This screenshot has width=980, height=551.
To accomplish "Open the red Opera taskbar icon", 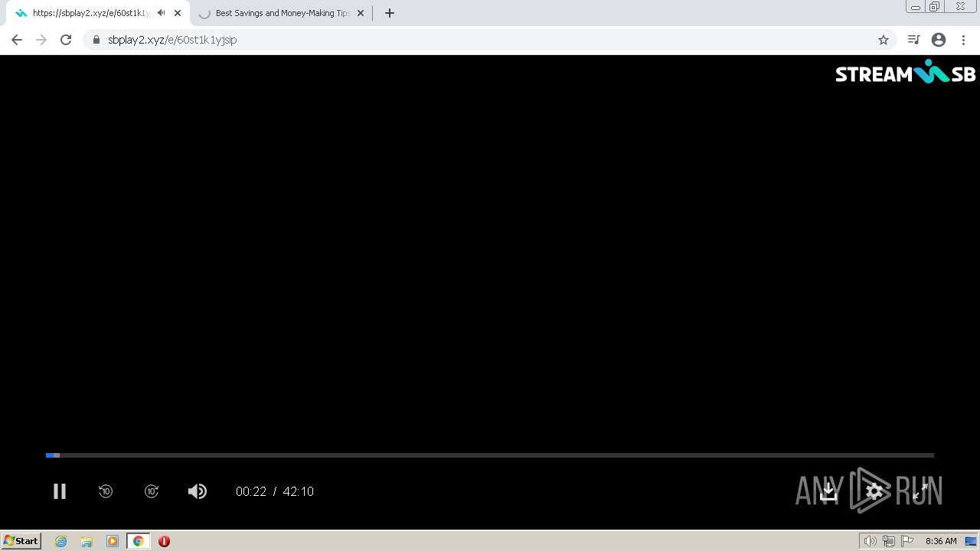I will pos(164,541).
